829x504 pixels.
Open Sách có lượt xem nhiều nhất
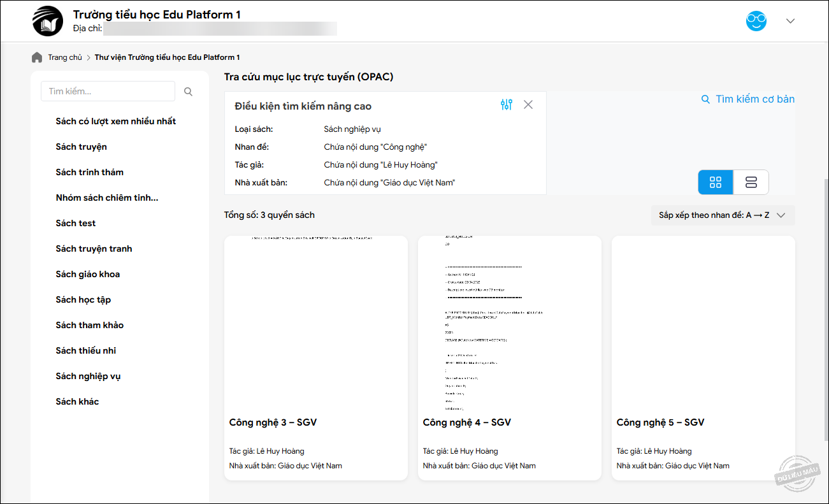(116, 121)
